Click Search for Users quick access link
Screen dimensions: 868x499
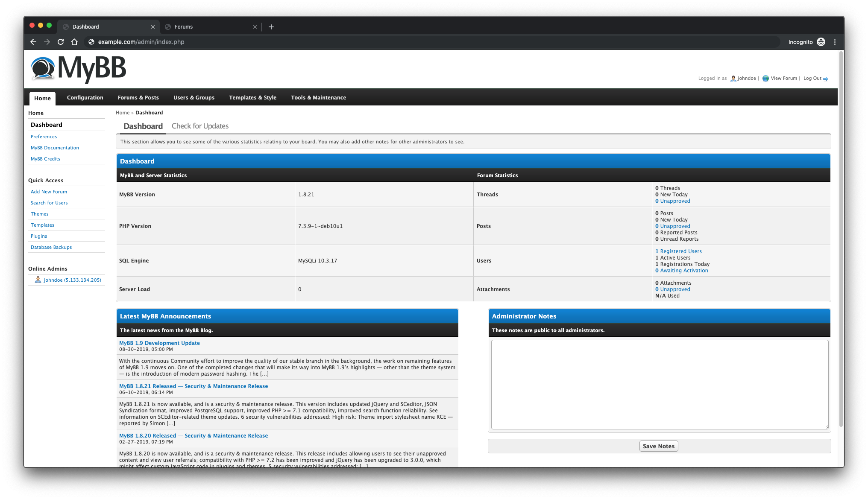click(50, 202)
